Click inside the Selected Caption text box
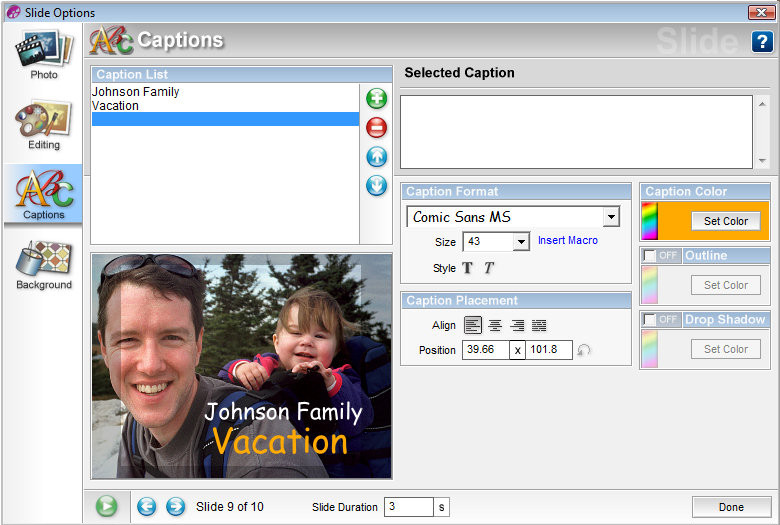 [x=576, y=132]
